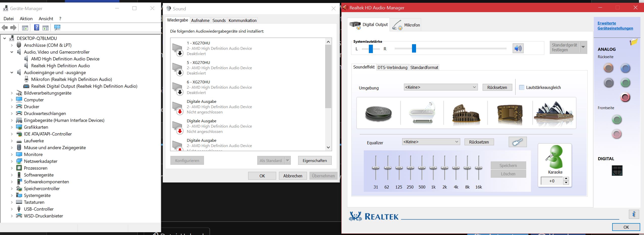Click Rücksetzen next to Equalizer

click(x=479, y=142)
